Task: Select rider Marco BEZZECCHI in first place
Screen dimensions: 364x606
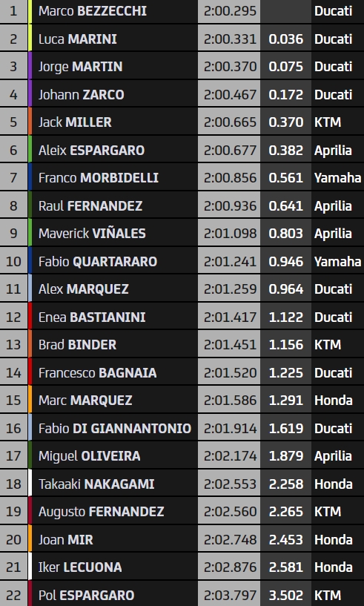Action: (93, 11)
